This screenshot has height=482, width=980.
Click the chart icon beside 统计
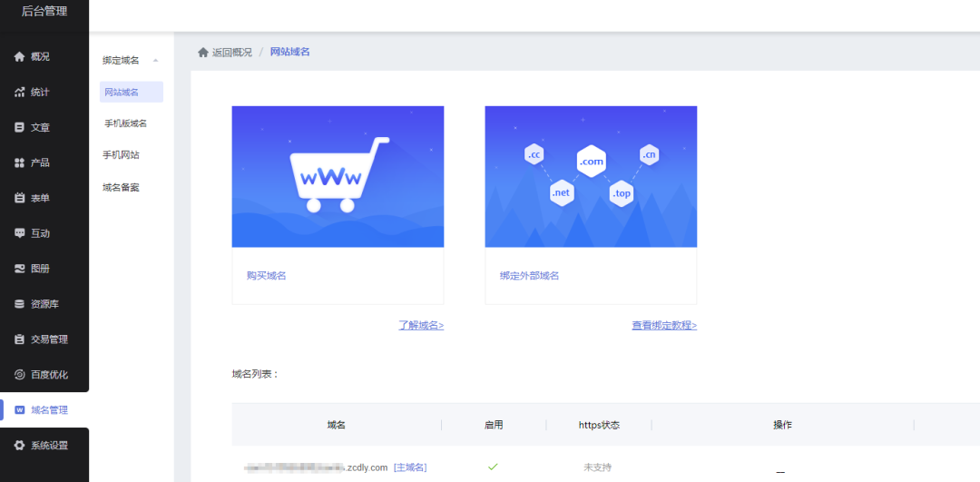[x=19, y=92]
